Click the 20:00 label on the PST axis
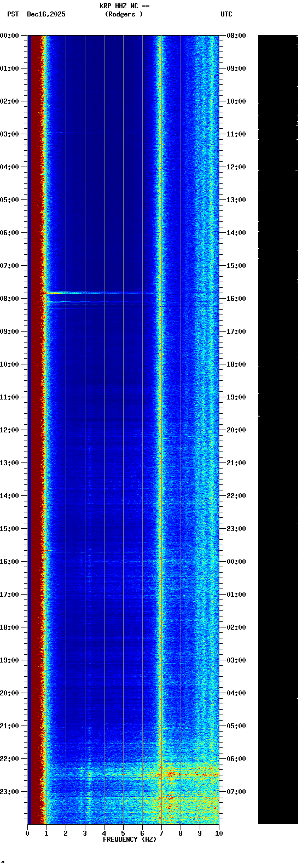Image resolution: width=302 pixels, height=868 pixels. coord(10,693)
